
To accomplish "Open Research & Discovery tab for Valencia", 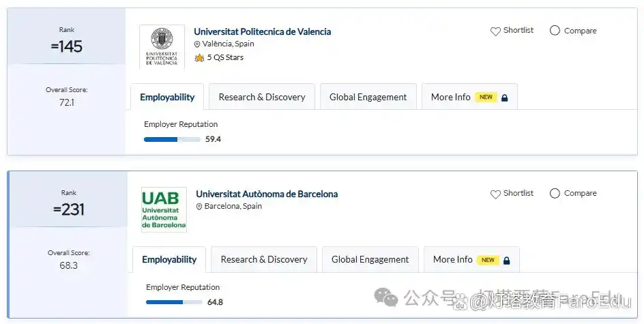I will [262, 97].
